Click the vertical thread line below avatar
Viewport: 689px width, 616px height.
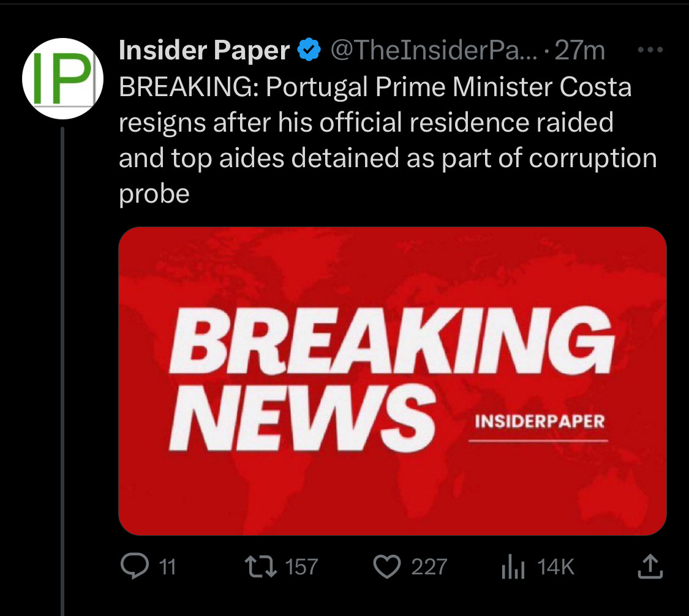click(x=62, y=367)
